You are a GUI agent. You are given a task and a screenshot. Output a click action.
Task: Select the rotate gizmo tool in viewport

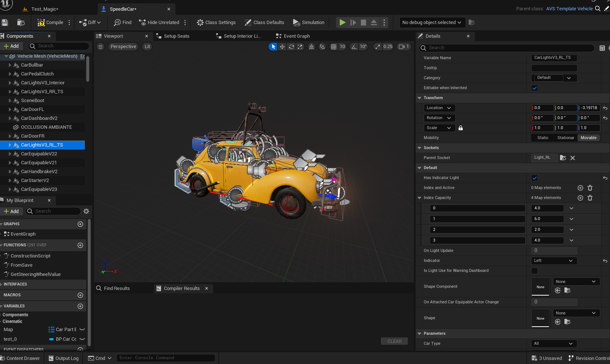point(291,47)
